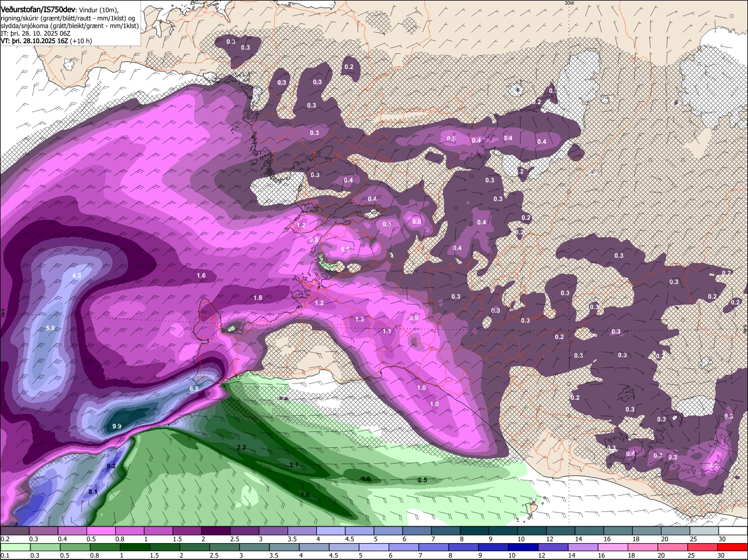
Task: Click the 0.6 value on the map
Action: pyautogui.click(x=417, y=222)
